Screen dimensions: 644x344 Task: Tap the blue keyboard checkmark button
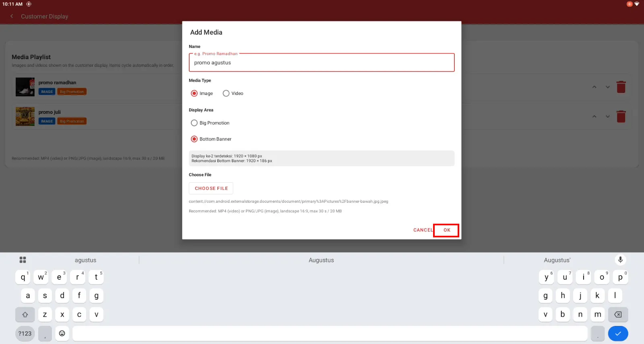pyautogui.click(x=618, y=334)
